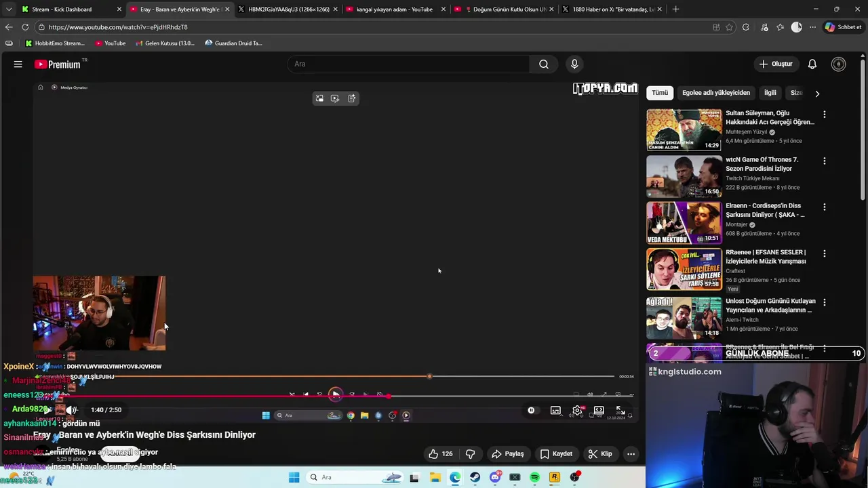Like the video with 126 likes

[x=440, y=454]
